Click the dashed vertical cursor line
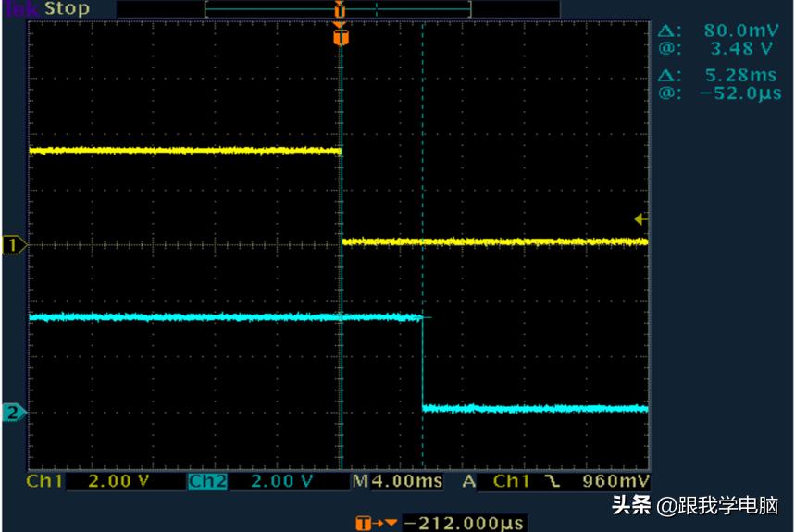Viewport: 795px width, 532px height. [422, 185]
